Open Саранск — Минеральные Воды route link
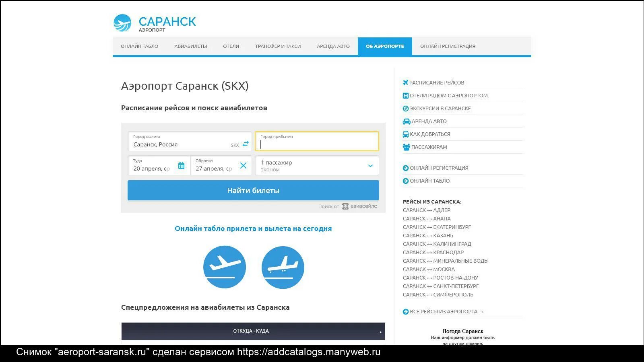Image resolution: width=644 pixels, height=362 pixels. (446, 261)
